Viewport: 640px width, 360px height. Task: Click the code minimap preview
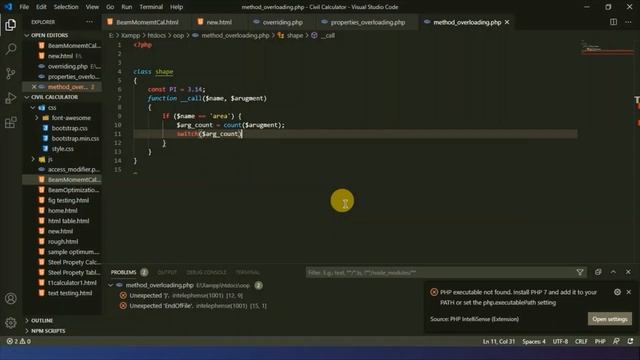(x=607, y=47)
